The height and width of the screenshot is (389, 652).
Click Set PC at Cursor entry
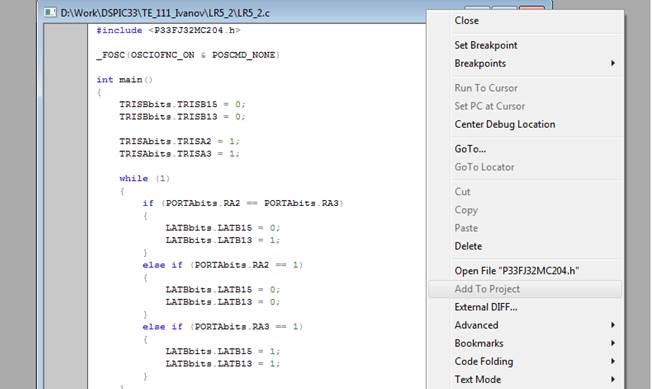coord(489,106)
